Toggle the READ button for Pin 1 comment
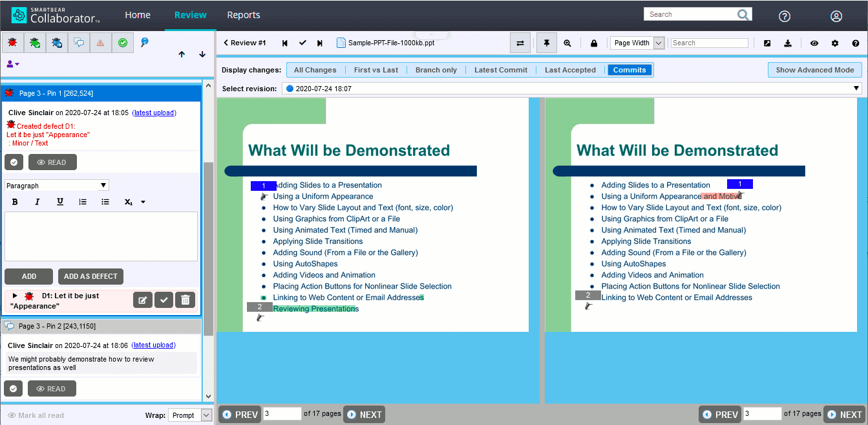 pos(52,162)
